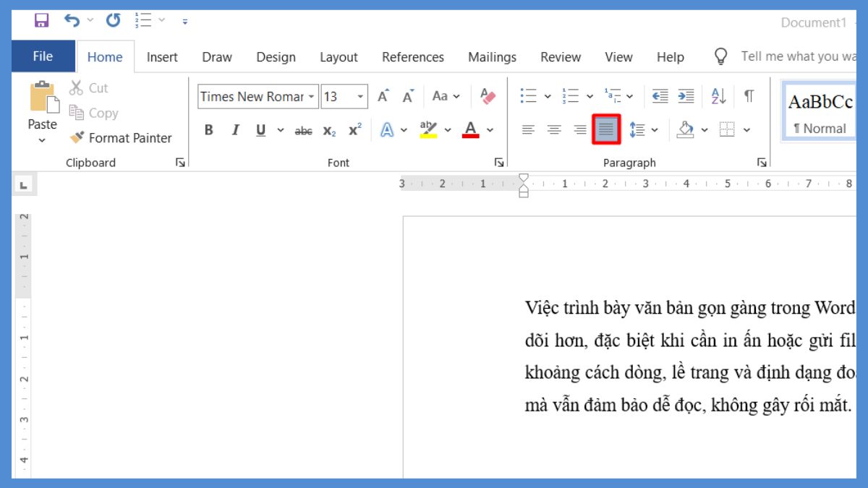Open the Review tab
This screenshot has height=488, width=868.
point(560,56)
